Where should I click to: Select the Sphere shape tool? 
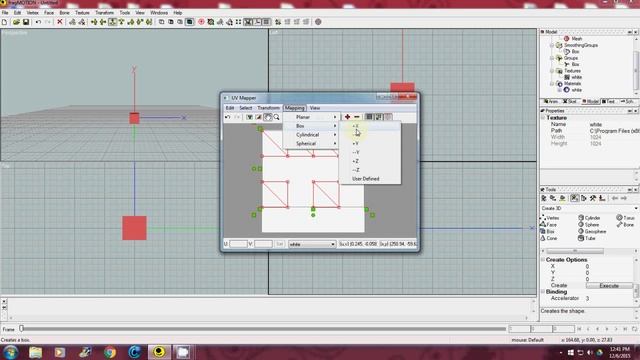click(x=589, y=225)
